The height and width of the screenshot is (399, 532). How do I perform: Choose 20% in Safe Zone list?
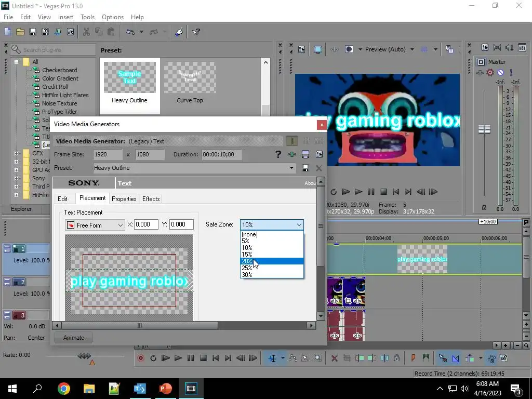tap(272, 261)
